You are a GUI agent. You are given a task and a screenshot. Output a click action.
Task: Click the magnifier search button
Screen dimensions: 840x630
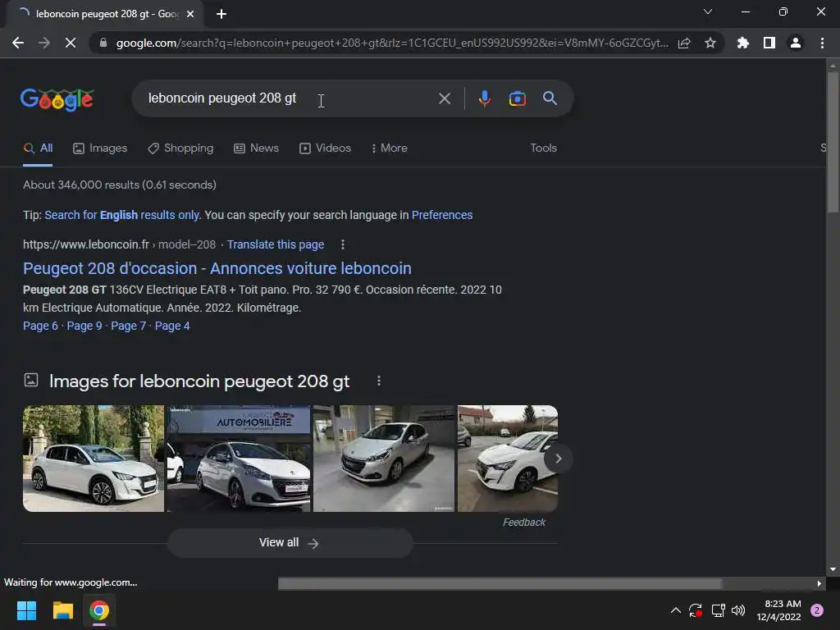coord(550,98)
